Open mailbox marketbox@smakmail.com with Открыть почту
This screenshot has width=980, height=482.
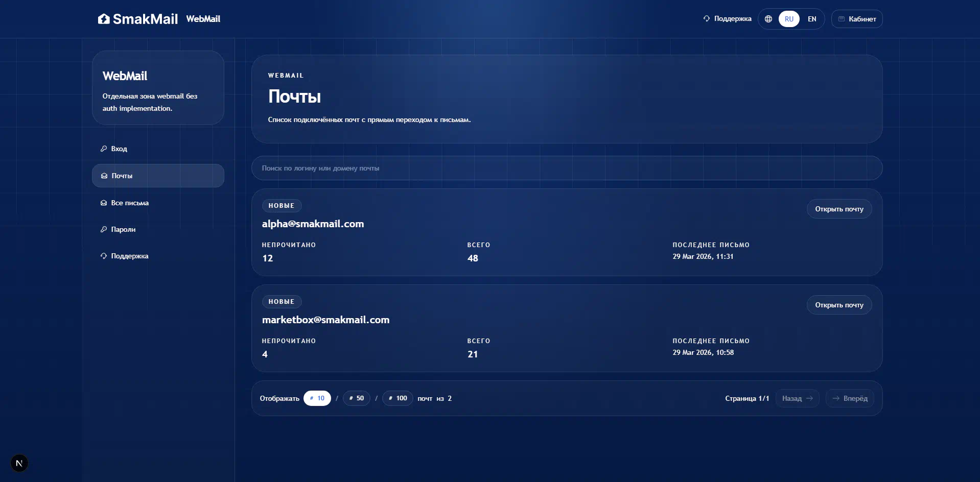point(839,305)
